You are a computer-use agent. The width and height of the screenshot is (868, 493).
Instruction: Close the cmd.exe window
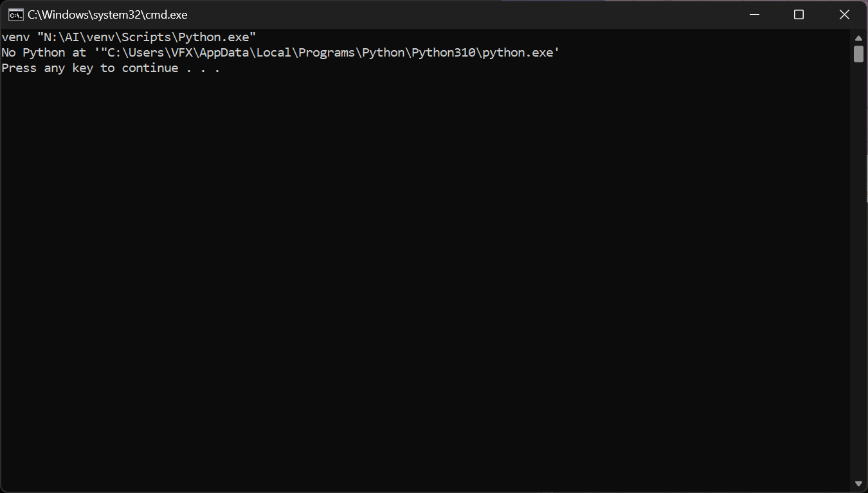tap(844, 14)
